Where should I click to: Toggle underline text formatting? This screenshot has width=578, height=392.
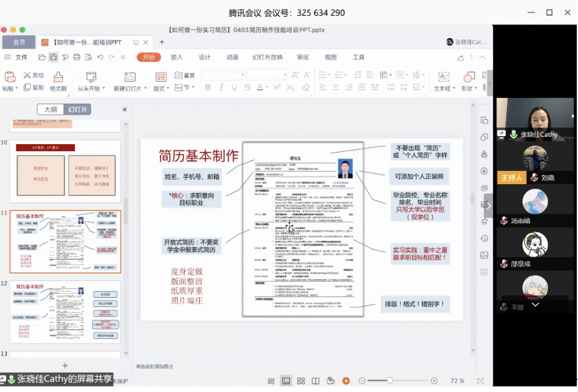point(234,88)
